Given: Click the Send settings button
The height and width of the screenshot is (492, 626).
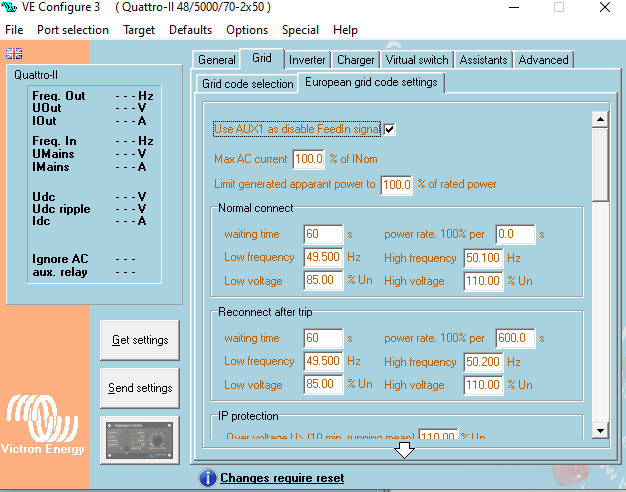Looking at the screenshot, I should 140,388.
